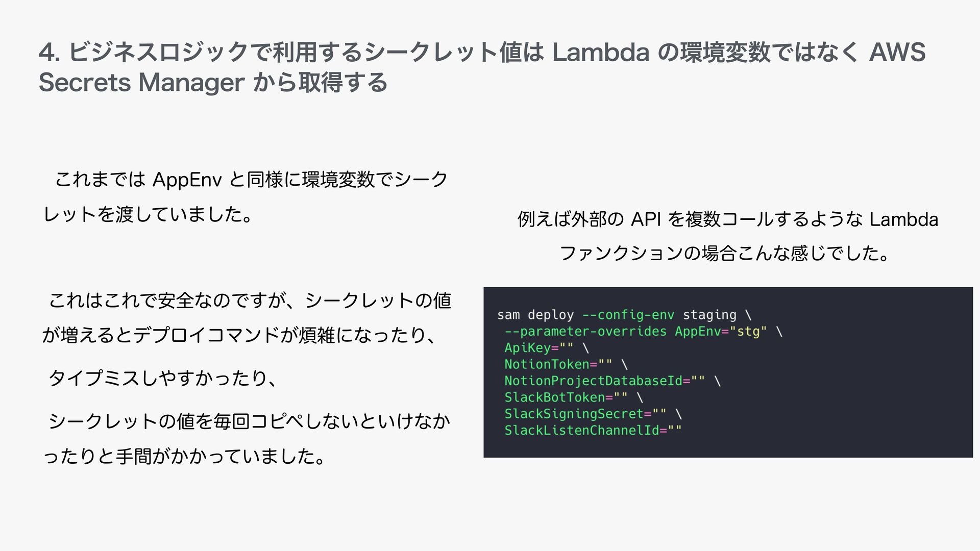The image size is (980, 551).
Task: Click the final line "ったりと手間がかかっていました。"
Action: [x=185, y=456]
